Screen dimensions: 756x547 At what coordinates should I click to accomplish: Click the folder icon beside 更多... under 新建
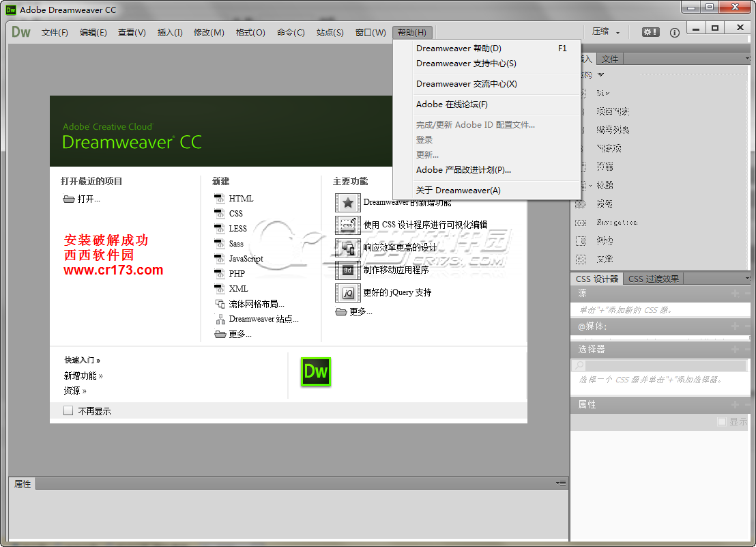coord(220,335)
